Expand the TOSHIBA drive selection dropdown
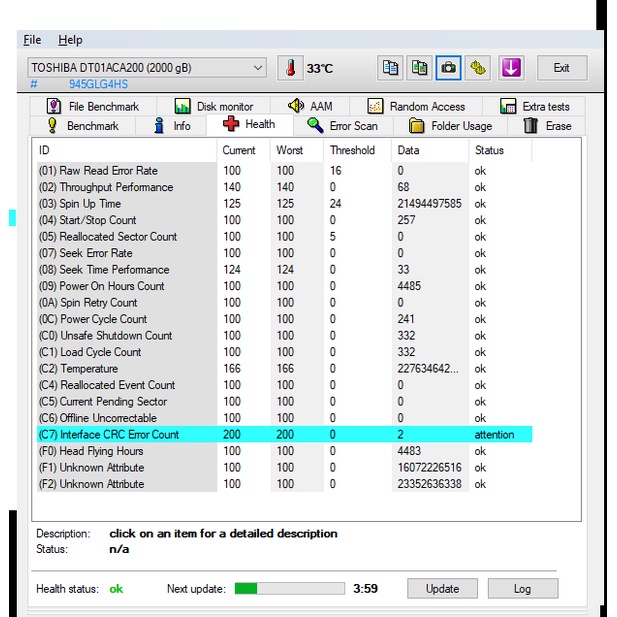The image size is (617, 617). point(258,68)
